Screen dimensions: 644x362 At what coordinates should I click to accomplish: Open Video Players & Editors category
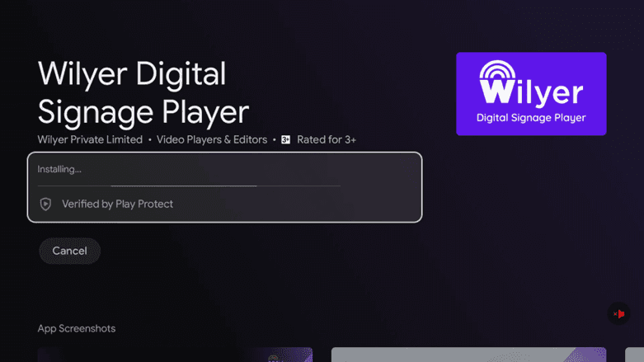point(212,139)
